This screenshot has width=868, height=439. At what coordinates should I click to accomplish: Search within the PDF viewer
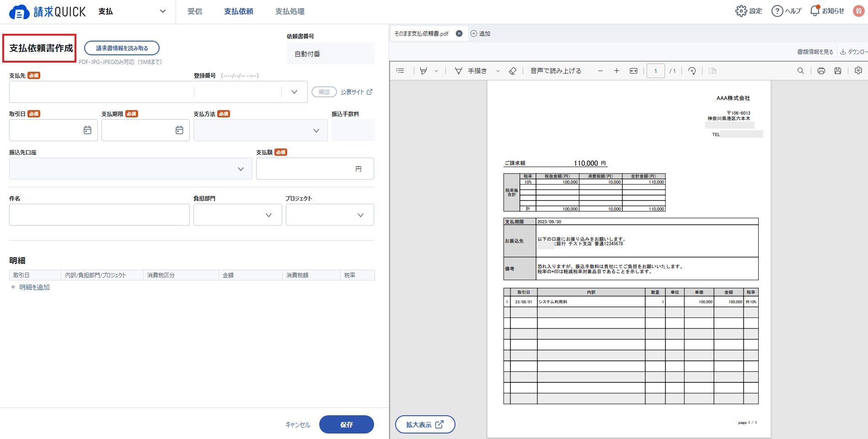(800, 71)
